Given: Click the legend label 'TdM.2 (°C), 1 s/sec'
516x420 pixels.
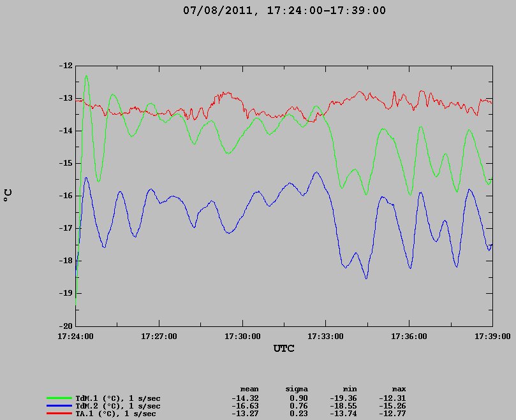Looking at the screenshot, I should tap(118, 406).
